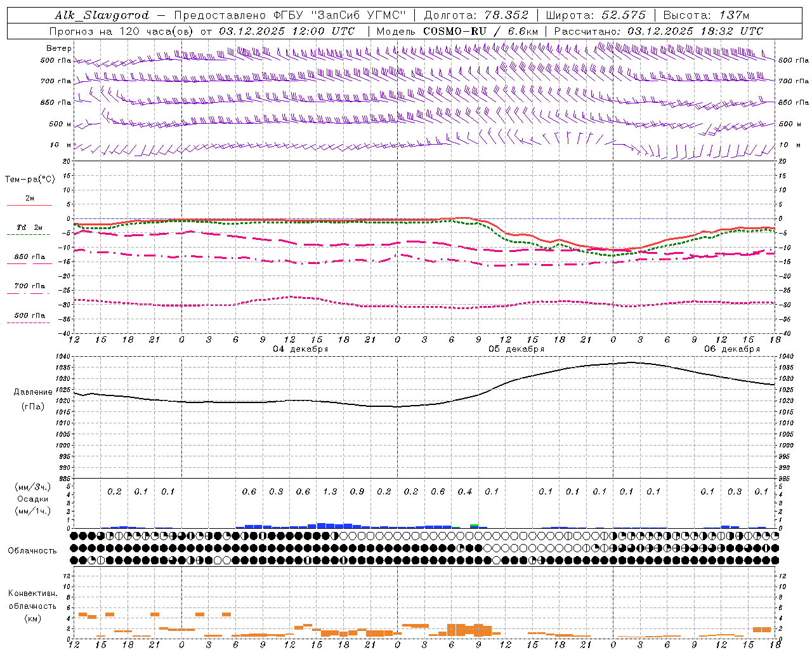The image size is (812, 650).
Task: Click the Высота: 137м header field
Action: [706, 15]
